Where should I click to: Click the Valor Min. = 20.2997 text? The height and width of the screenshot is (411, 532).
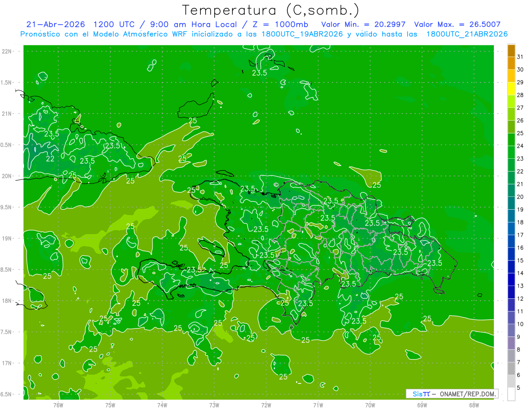(x=363, y=24)
